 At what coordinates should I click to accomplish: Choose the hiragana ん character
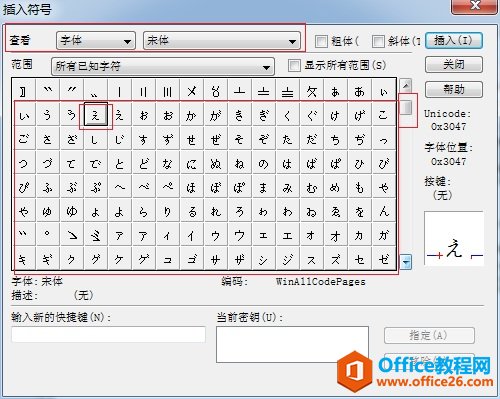pyautogui.click(x=383, y=211)
